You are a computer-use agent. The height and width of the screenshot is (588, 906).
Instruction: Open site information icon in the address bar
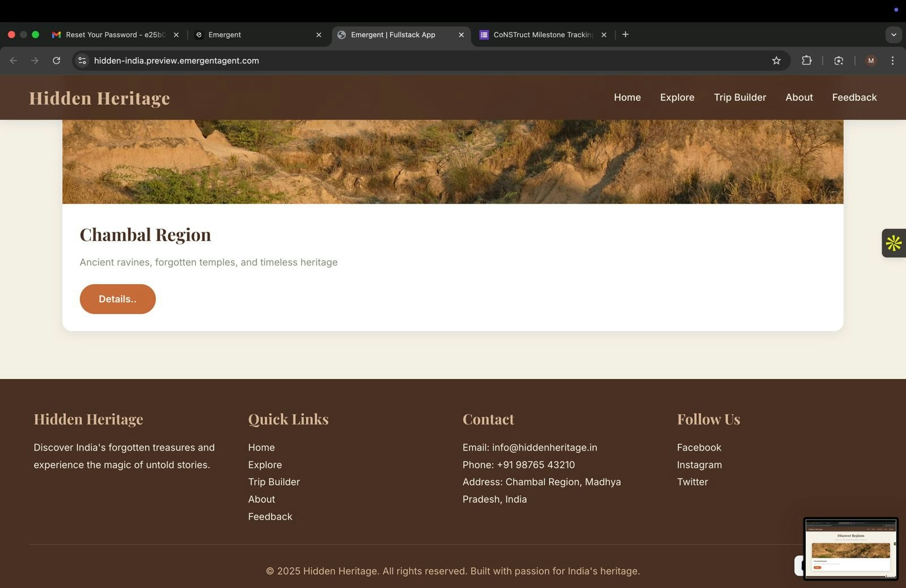[82, 61]
